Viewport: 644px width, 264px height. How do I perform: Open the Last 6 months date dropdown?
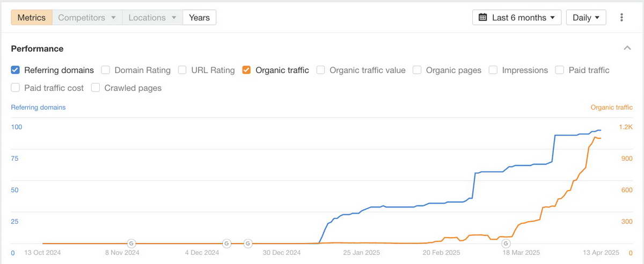click(x=517, y=17)
